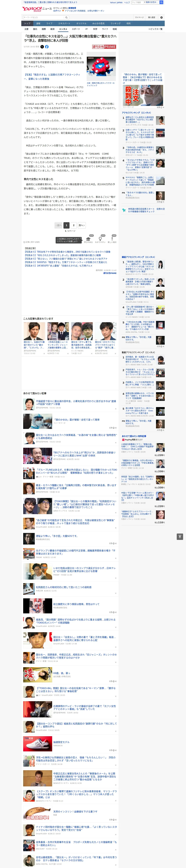Screen dimensions: 186x868
Task: Open the 有料 navigation tab
Action: [x=129, y=24]
